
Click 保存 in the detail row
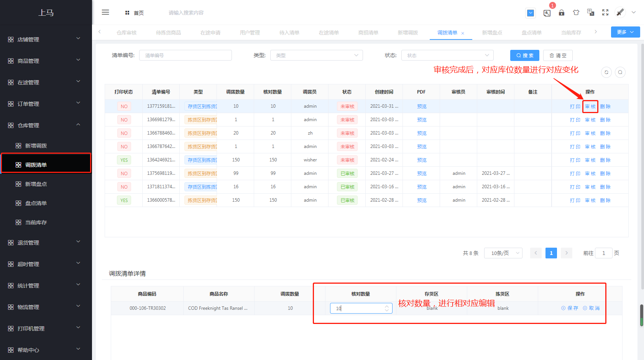(x=570, y=308)
